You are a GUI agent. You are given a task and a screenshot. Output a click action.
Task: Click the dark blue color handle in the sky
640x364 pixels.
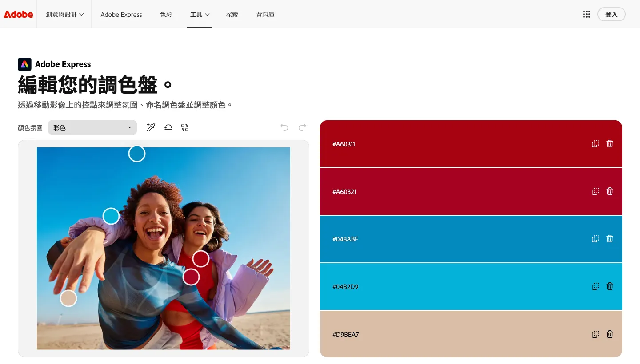(137, 154)
